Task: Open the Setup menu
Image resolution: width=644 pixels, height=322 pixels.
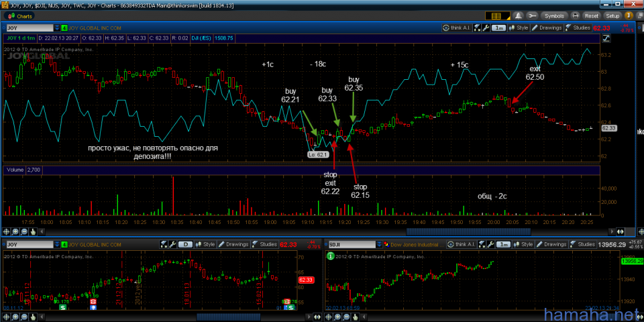Action: [612, 16]
